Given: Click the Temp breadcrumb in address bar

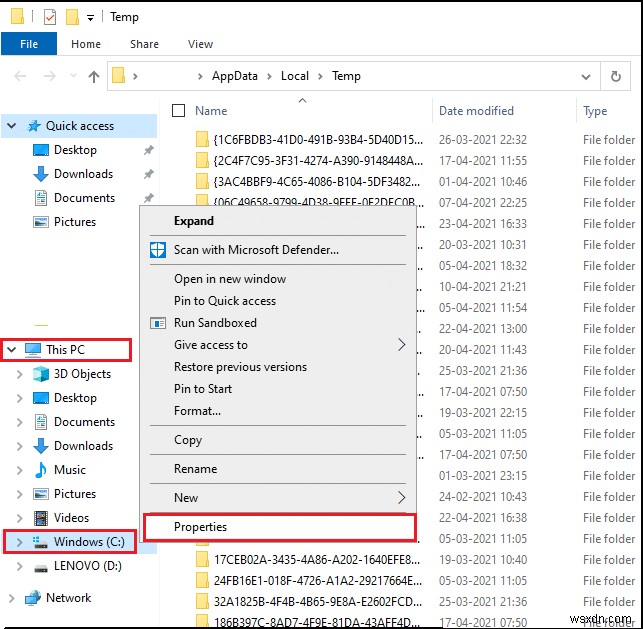Looking at the screenshot, I should pos(346,76).
